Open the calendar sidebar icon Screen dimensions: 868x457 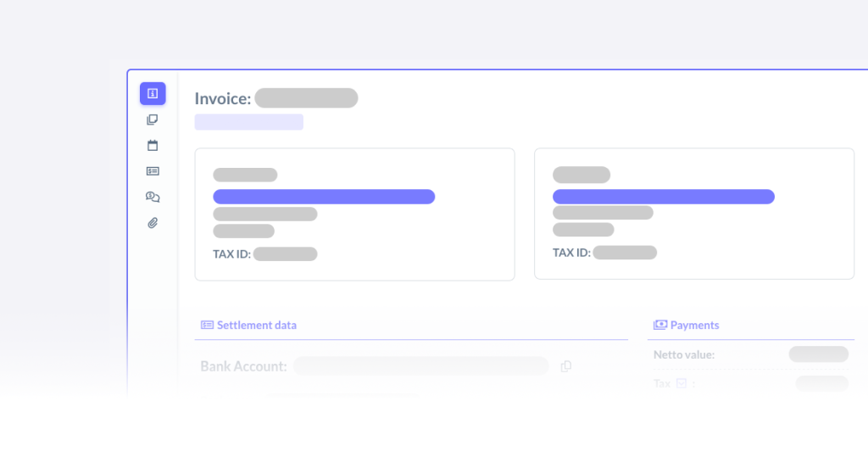click(153, 145)
